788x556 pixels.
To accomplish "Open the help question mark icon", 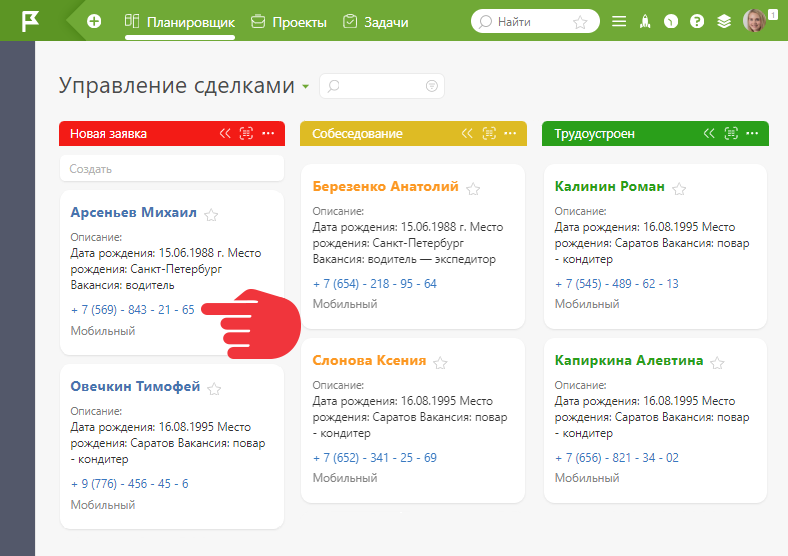I will (x=697, y=22).
